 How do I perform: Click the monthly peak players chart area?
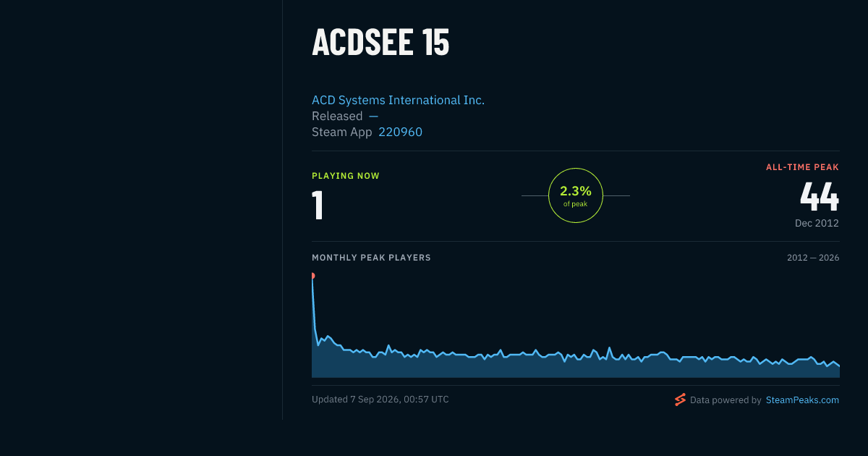coord(576,326)
